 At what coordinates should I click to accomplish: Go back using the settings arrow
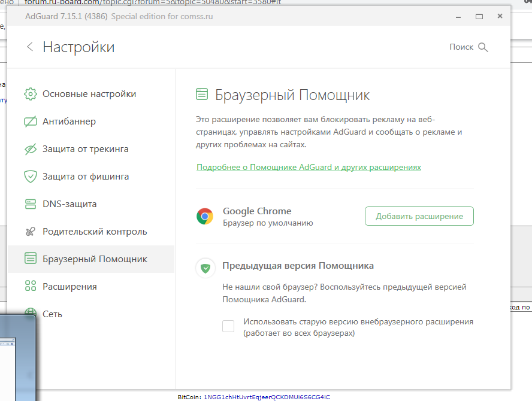pos(30,47)
